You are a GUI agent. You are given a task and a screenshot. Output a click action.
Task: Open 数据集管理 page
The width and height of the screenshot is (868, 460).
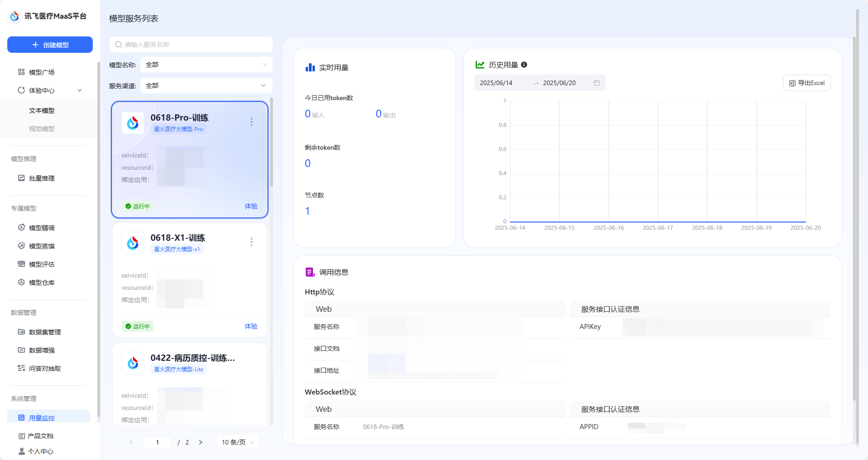(x=45, y=332)
